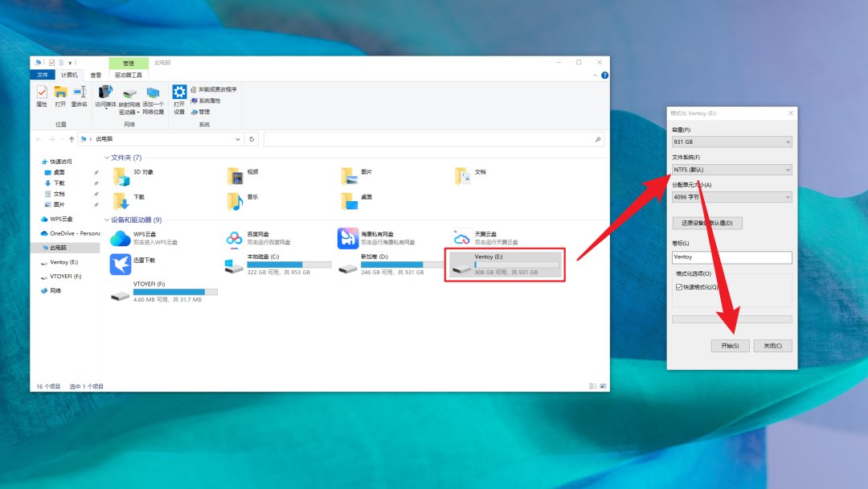Screen dimensions: 868x489
Task: Click the 属性 (Properties) ribbon icon
Action: pyautogui.click(x=42, y=96)
